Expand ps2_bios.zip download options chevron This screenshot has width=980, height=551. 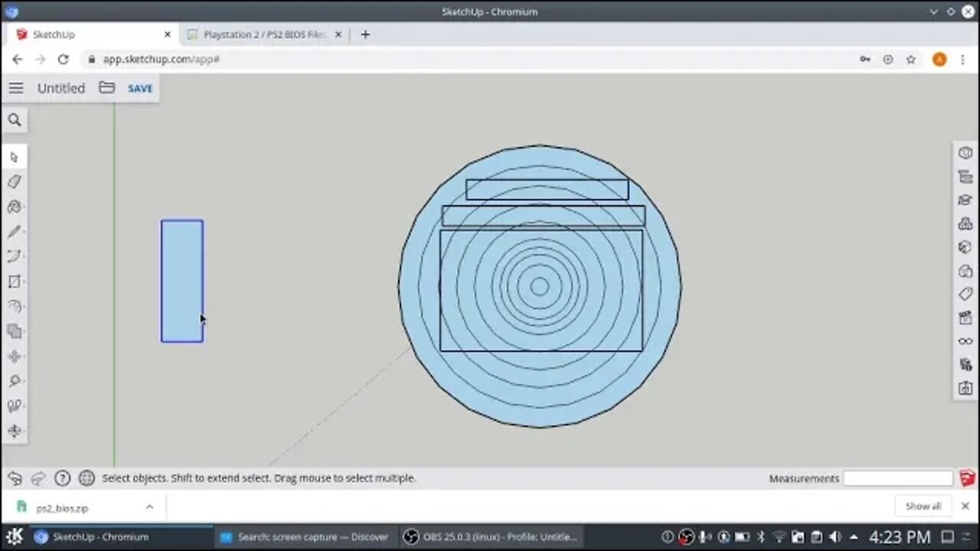(149, 507)
